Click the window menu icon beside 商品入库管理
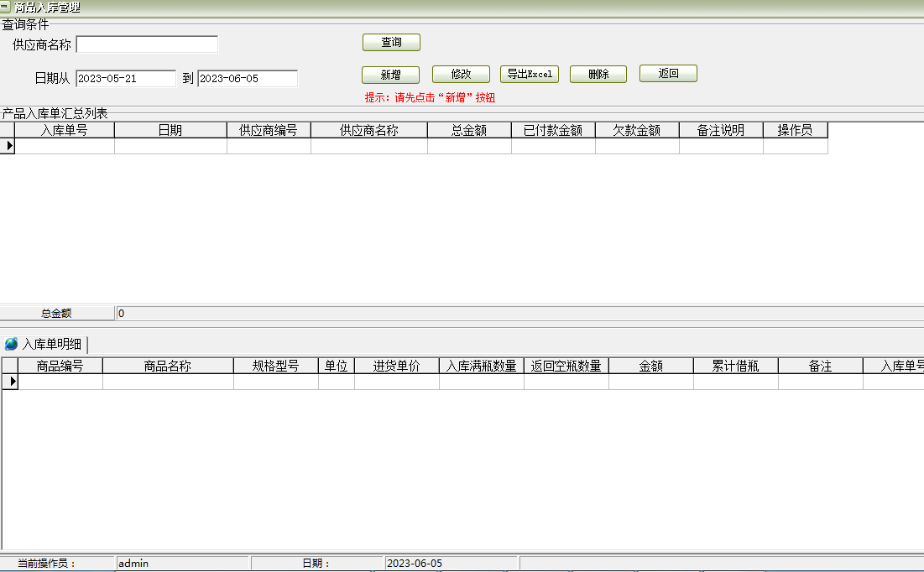 point(5,7)
